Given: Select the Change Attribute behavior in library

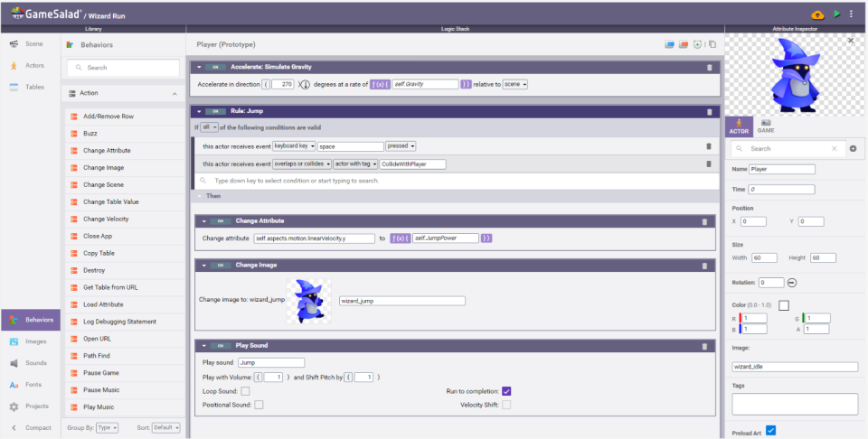Looking at the screenshot, I should pyautogui.click(x=124, y=150).
